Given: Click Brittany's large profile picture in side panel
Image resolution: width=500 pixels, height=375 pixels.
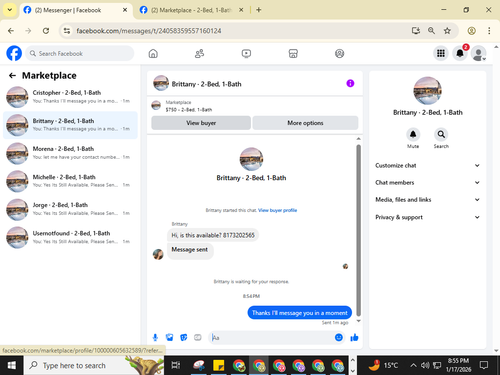Looking at the screenshot, I should 427,91.
